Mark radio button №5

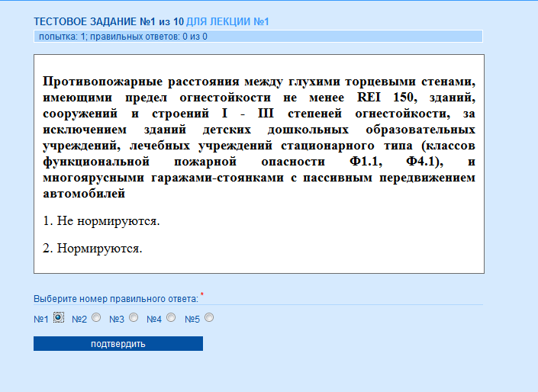(x=209, y=317)
